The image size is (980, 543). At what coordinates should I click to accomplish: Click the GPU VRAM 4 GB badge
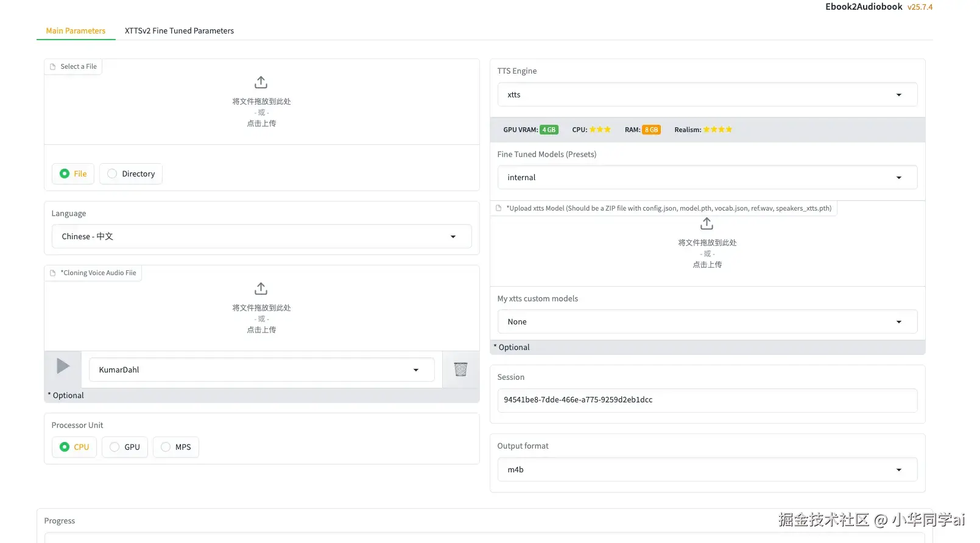[x=549, y=130]
